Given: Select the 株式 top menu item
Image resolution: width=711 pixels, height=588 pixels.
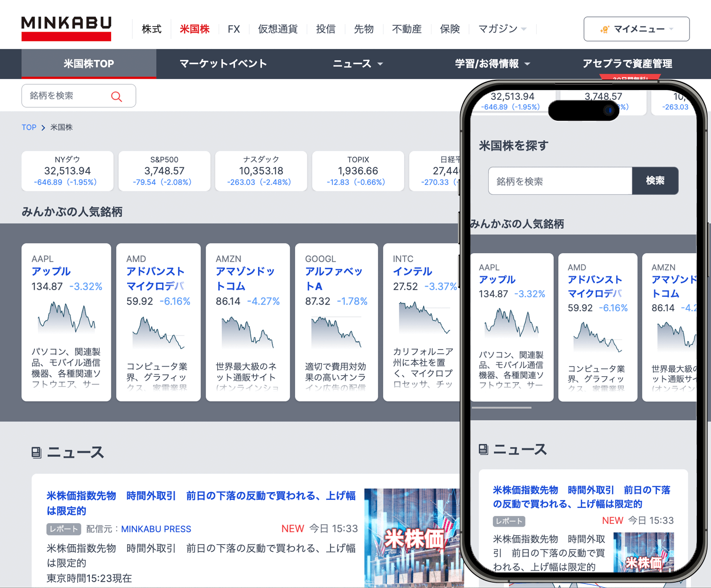Looking at the screenshot, I should [151, 29].
